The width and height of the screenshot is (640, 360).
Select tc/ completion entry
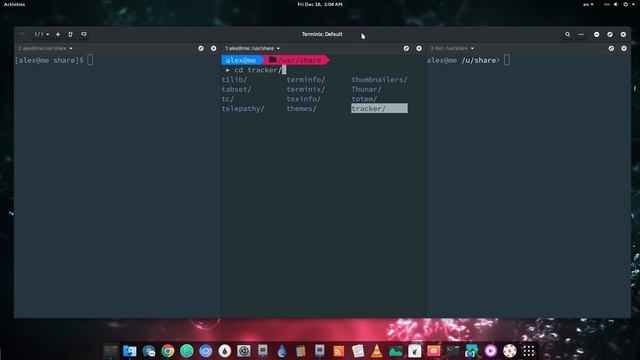228,99
